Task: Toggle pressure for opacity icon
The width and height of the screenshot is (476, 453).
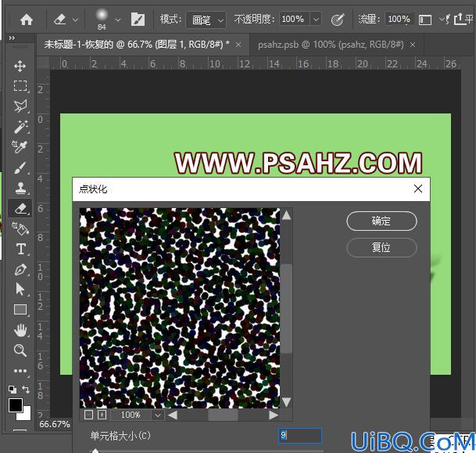Action: (x=338, y=20)
